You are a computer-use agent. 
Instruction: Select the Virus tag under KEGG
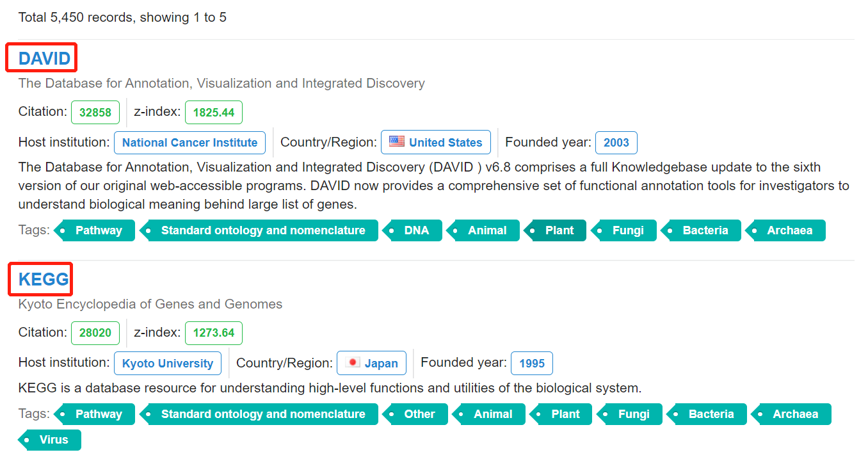coord(50,440)
